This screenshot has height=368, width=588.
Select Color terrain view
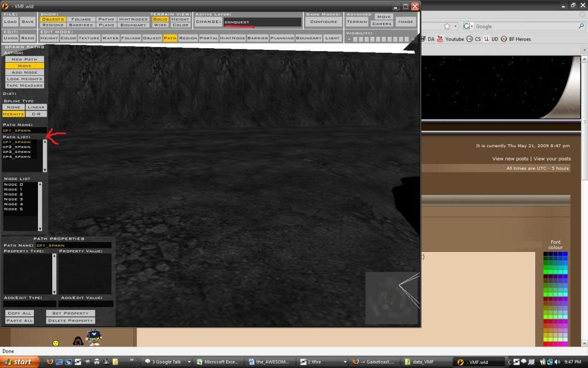tap(180, 25)
